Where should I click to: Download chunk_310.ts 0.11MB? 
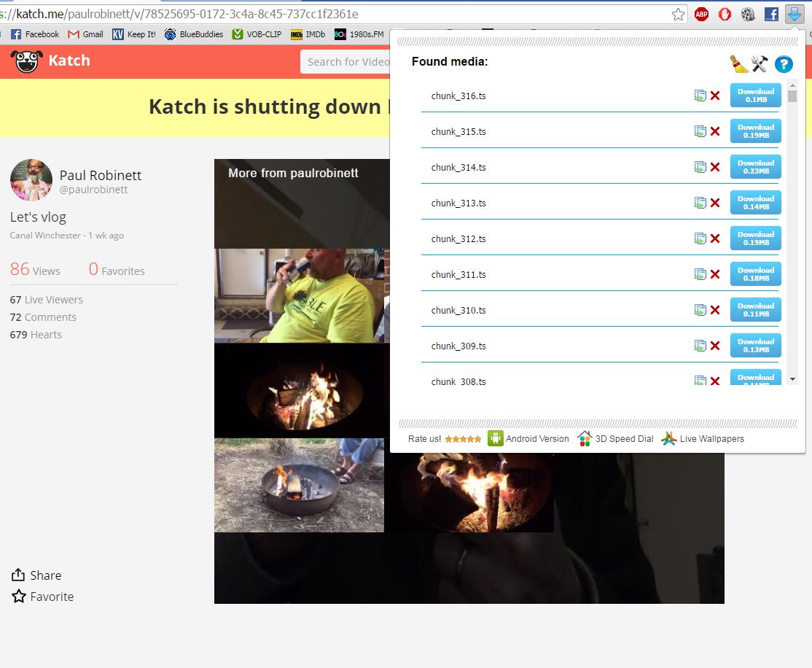click(x=756, y=310)
